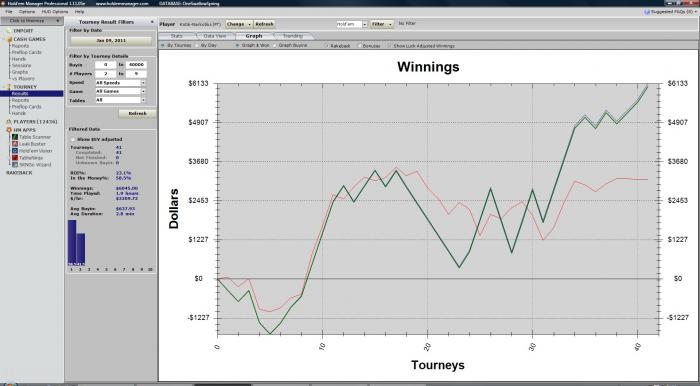The height and width of the screenshot is (386, 700).
Task: Click Players minimum input field
Action: point(105,74)
